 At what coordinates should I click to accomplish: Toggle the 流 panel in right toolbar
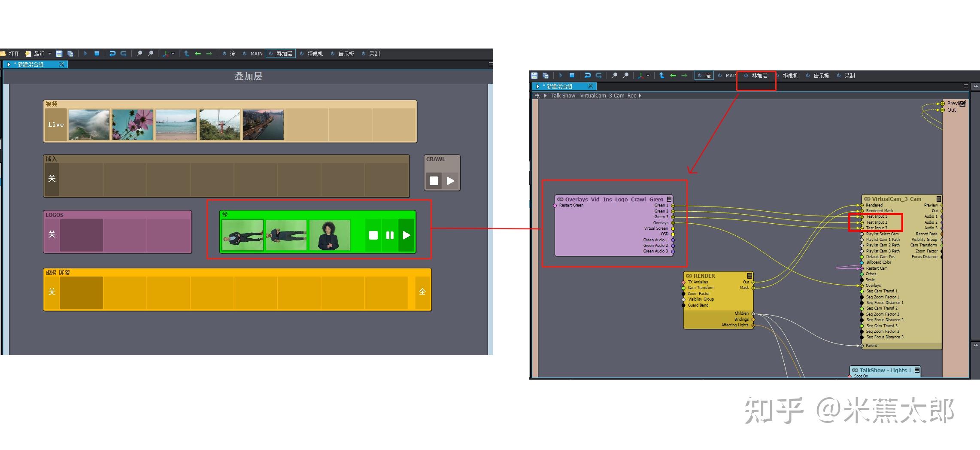[x=704, y=76]
